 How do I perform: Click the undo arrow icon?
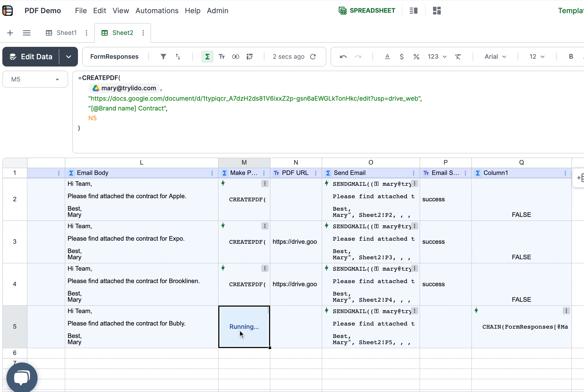343,57
